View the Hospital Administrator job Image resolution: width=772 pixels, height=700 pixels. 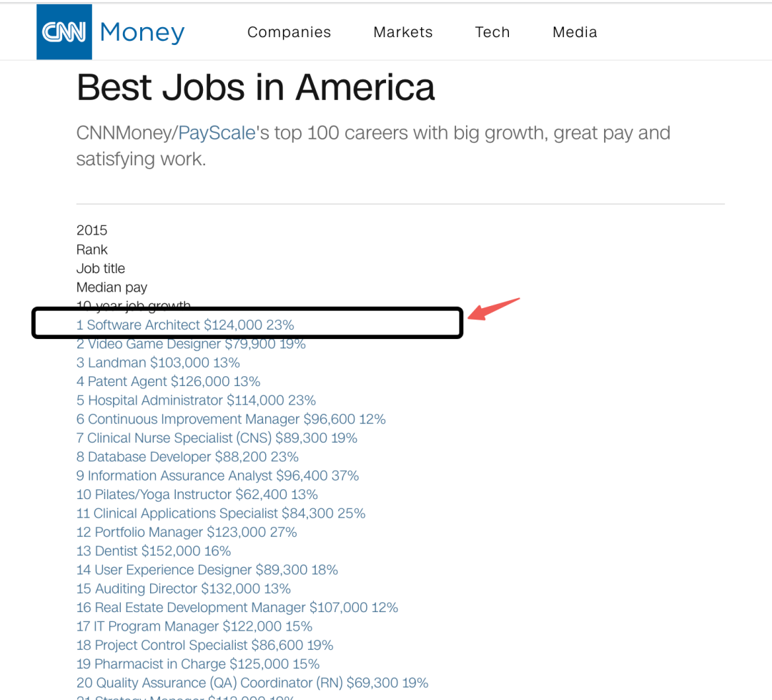[x=196, y=400]
